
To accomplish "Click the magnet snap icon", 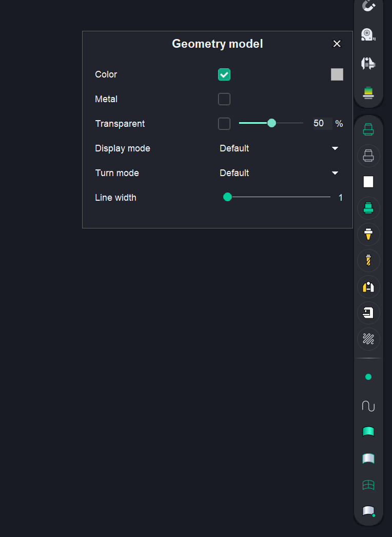I will [x=368, y=6].
